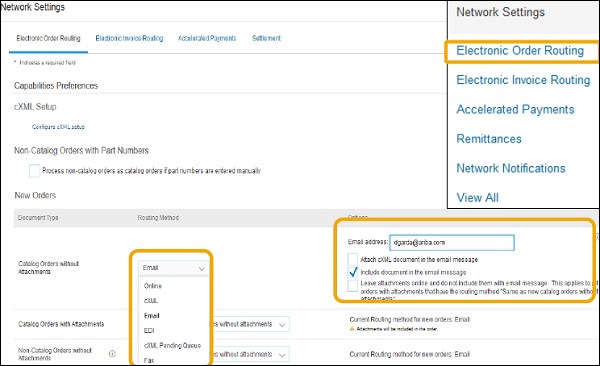Viewport: 600px width, 366px height.
Task: Open the Accelerated Payments tab
Action: [x=207, y=38]
